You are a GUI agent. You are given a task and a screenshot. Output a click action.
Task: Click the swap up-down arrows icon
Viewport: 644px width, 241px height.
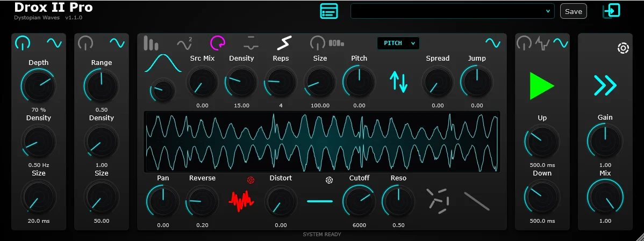pyautogui.click(x=398, y=81)
